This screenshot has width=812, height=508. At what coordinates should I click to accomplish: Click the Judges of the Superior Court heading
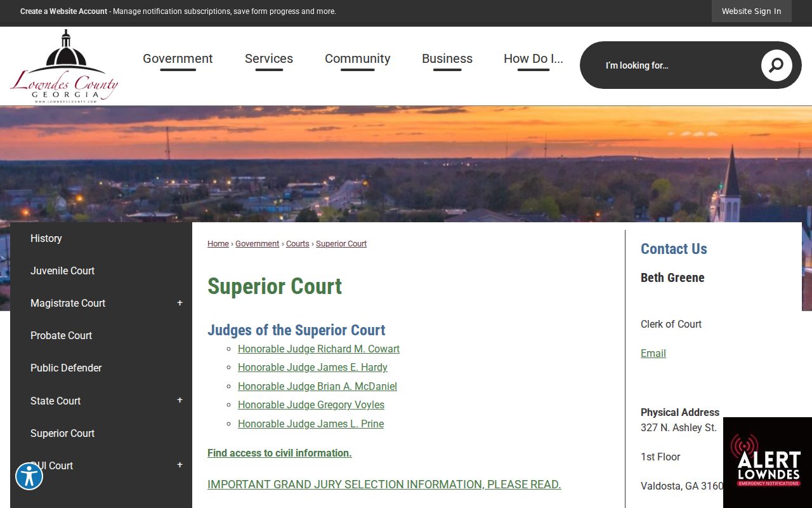coord(296,330)
